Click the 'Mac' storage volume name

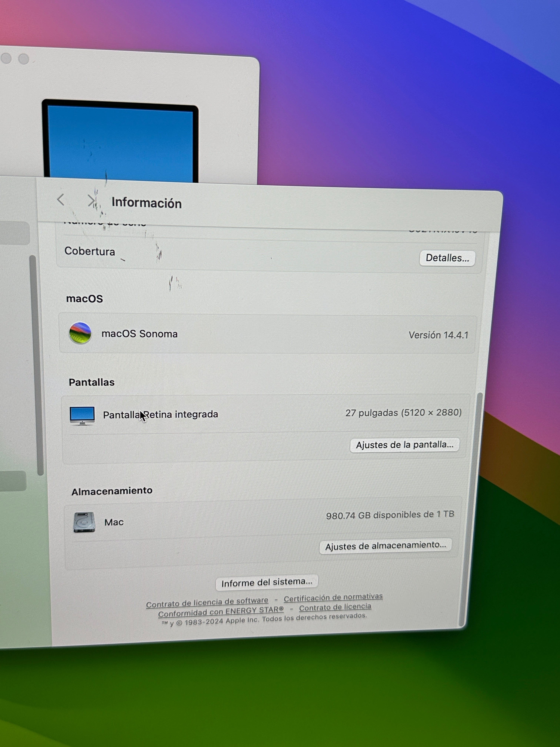tap(114, 522)
